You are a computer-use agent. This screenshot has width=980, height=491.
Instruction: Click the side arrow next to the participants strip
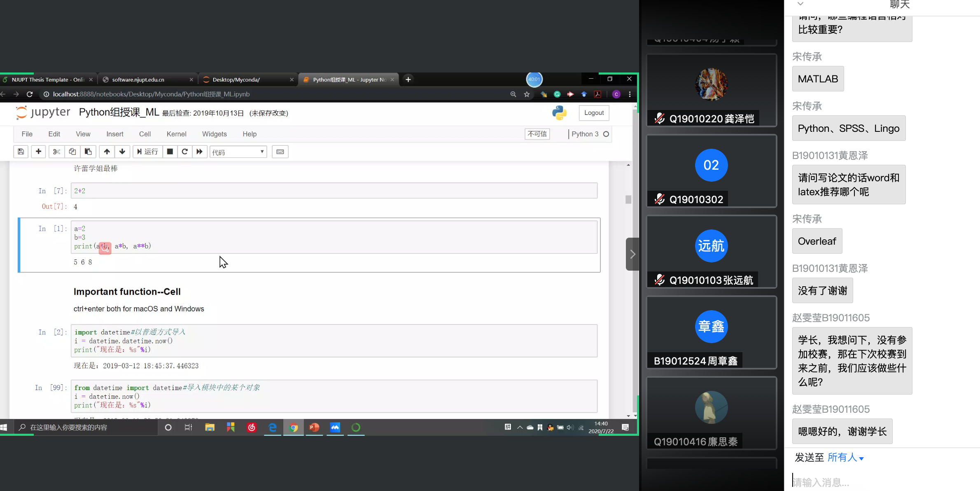[x=632, y=254]
